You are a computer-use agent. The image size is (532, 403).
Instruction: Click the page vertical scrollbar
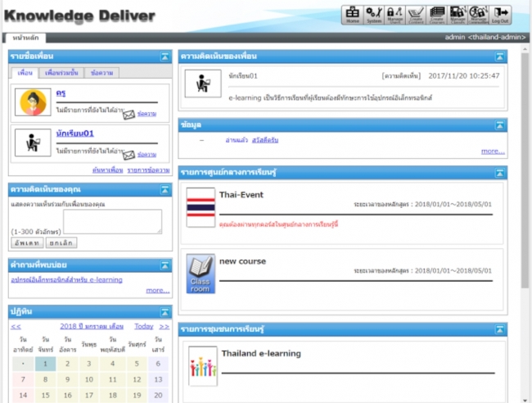click(x=525, y=170)
